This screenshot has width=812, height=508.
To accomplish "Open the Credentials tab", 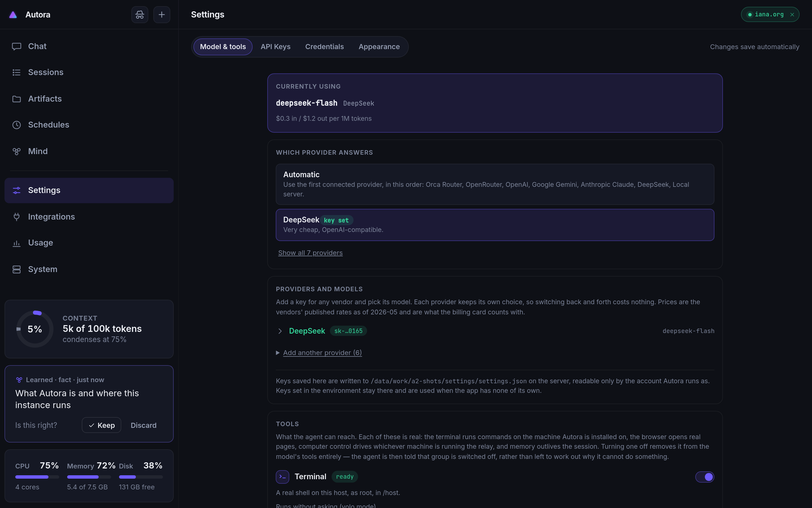I will coord(324,47).
